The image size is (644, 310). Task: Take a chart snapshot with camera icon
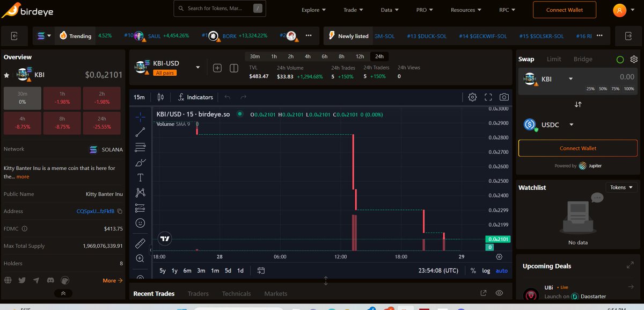point(504,97)
